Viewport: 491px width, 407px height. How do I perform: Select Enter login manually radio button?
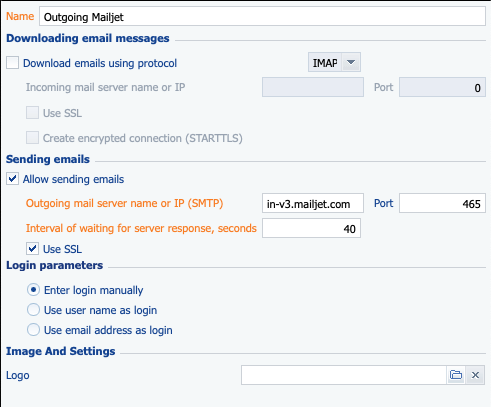click(x=33, y=290)
